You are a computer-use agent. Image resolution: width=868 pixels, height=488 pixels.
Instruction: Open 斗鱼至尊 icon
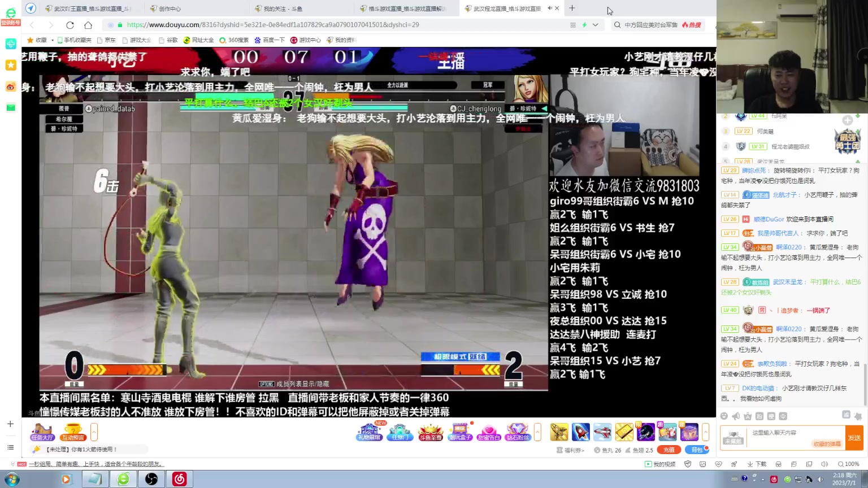coord(430,432)
